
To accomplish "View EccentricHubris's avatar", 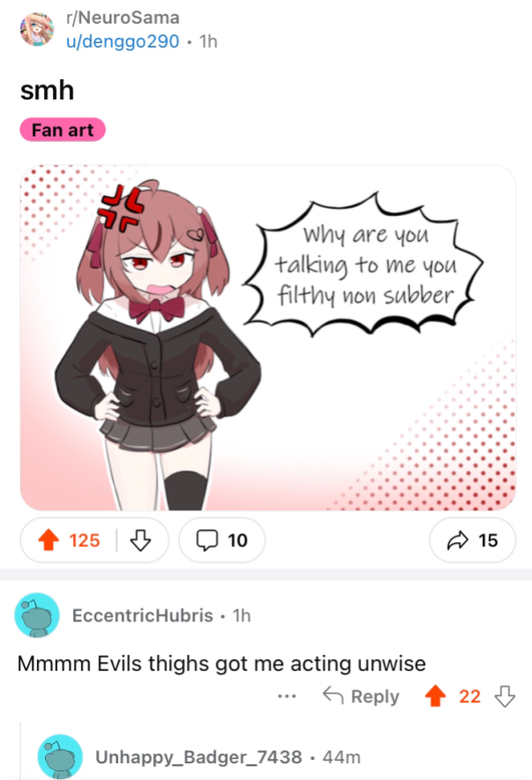I will [x=37, y=615].
